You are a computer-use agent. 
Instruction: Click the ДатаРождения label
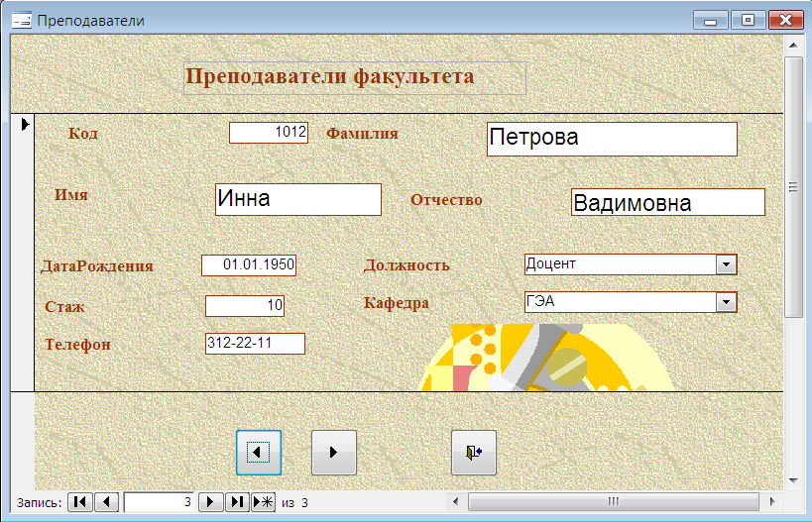(97, 265)
